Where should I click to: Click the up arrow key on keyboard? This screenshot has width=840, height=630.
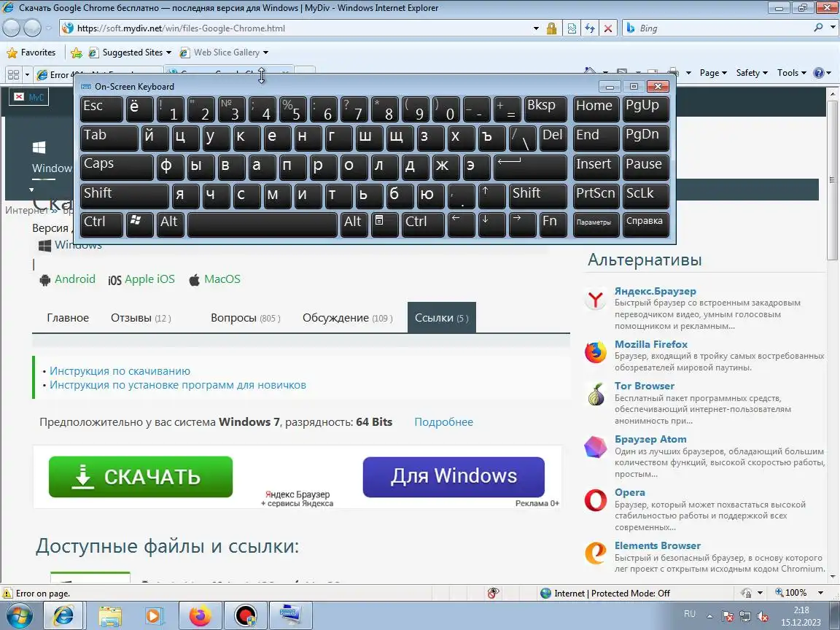pyautogui.click(x=491, y=195)
